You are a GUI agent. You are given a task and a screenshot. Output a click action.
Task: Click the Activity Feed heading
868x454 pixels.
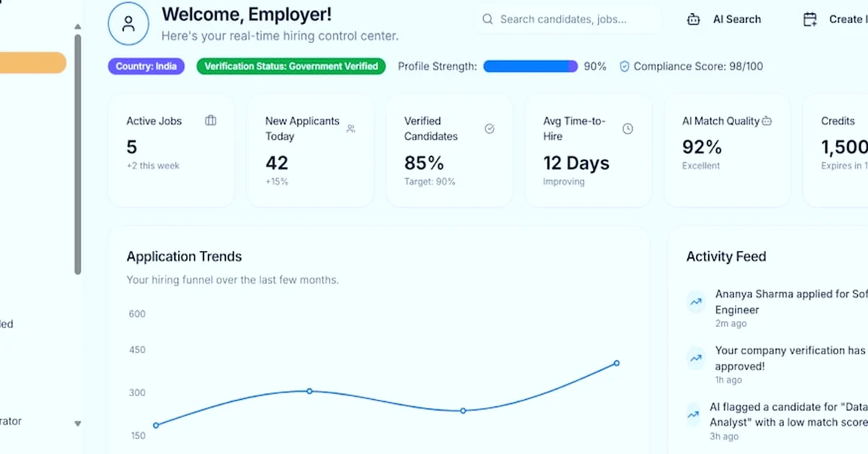pyautogui.click(x=726, y=257)
